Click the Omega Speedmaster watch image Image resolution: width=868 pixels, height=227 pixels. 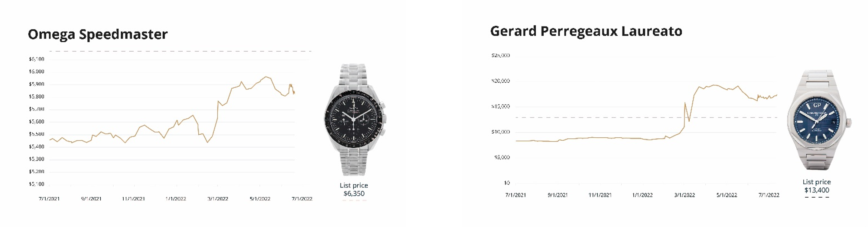pyautogui.click(x=354, y=120)
